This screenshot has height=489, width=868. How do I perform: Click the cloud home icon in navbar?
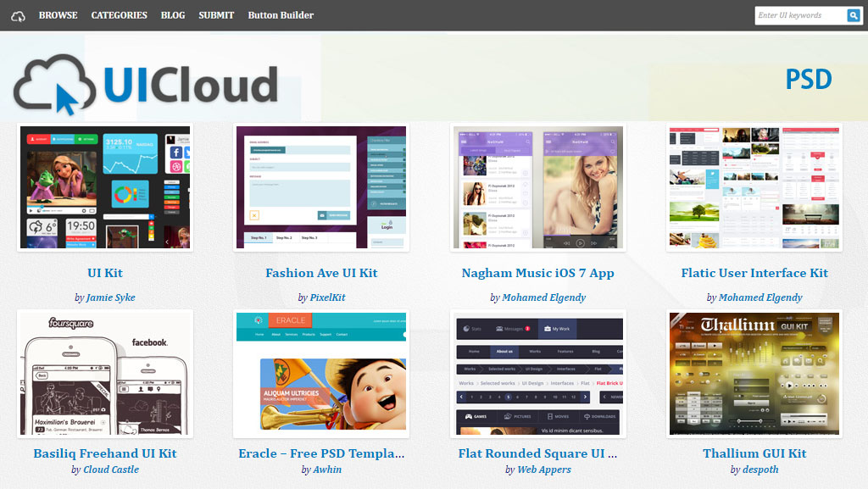point(19,15)
